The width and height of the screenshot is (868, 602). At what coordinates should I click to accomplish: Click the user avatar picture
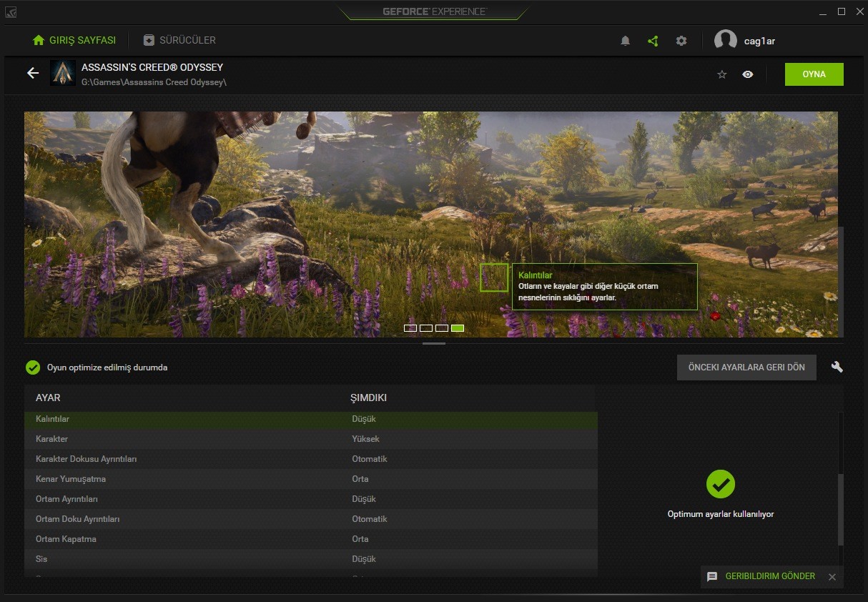tap(726, 41)
